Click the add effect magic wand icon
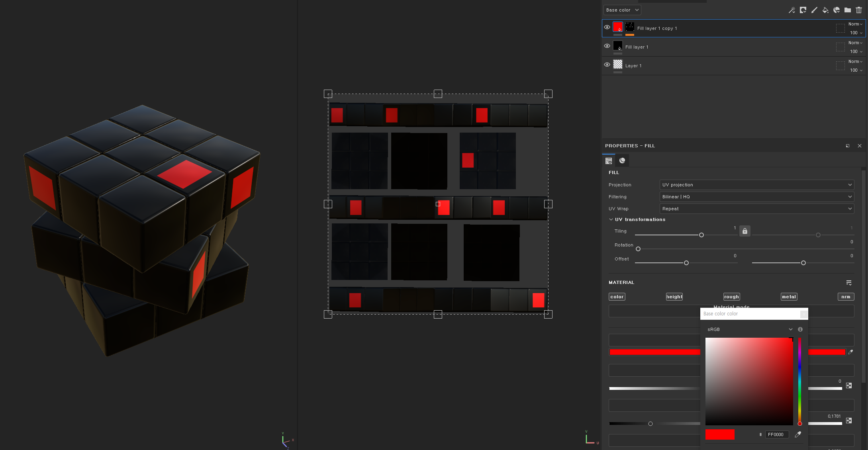Viewport: 868px width, 450px height. (792, 10)
